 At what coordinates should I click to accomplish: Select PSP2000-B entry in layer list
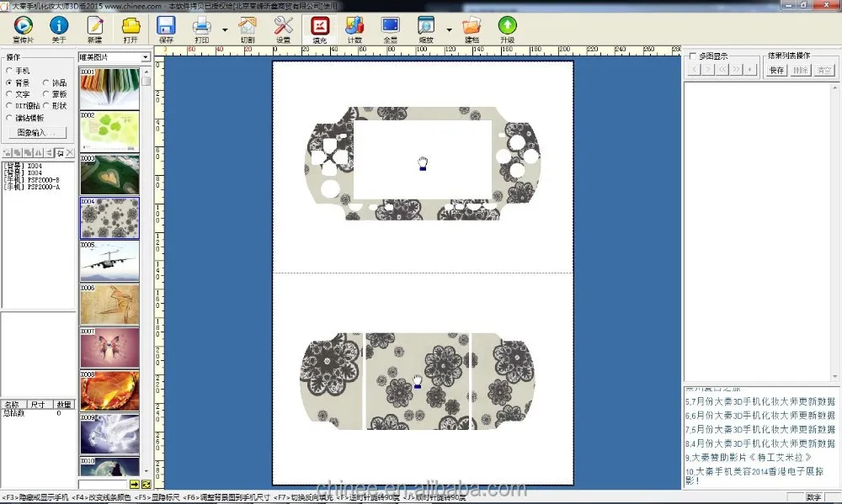(x=34, y=180)
